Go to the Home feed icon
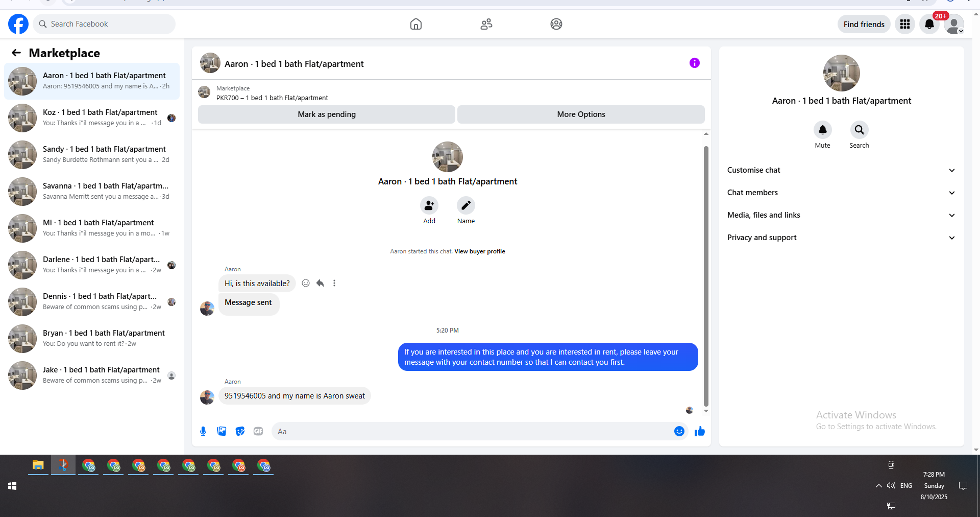 click(x=416, y=24)
